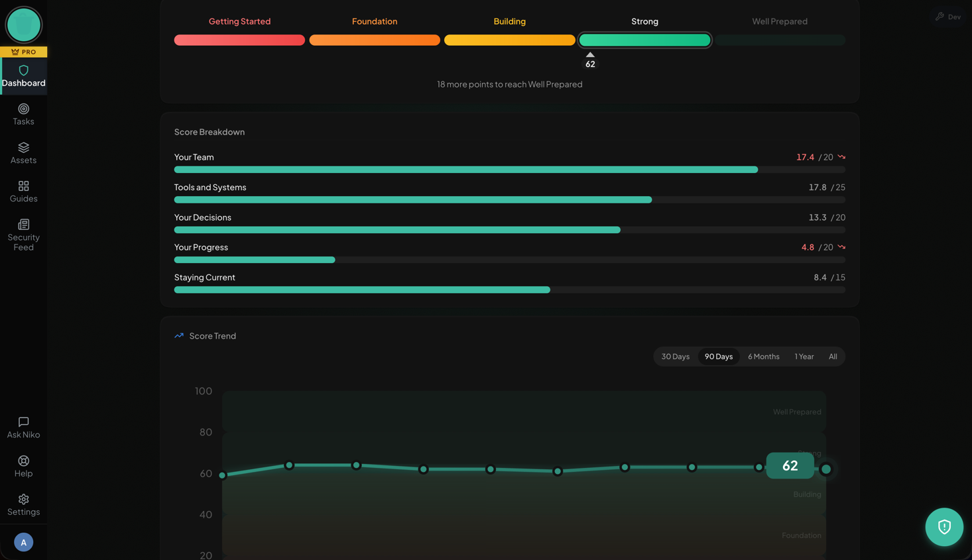Open the Help lifebuoy icon
The width and height of the screenshot is (972, 560).
[x=23, y=461]
